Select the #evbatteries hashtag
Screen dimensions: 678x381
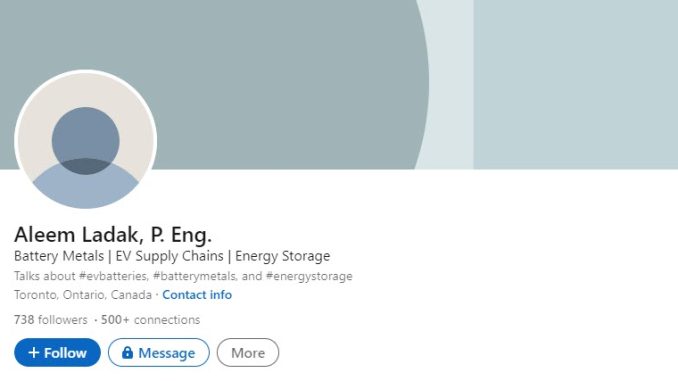112,276
